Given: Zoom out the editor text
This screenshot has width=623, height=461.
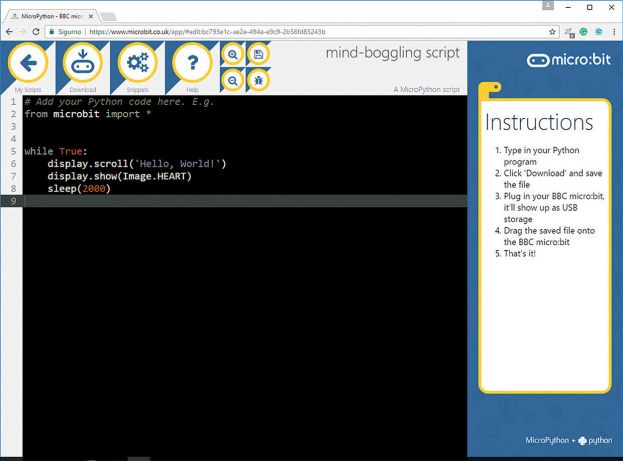Looking at the screenshot, I should tap(232, 80).
